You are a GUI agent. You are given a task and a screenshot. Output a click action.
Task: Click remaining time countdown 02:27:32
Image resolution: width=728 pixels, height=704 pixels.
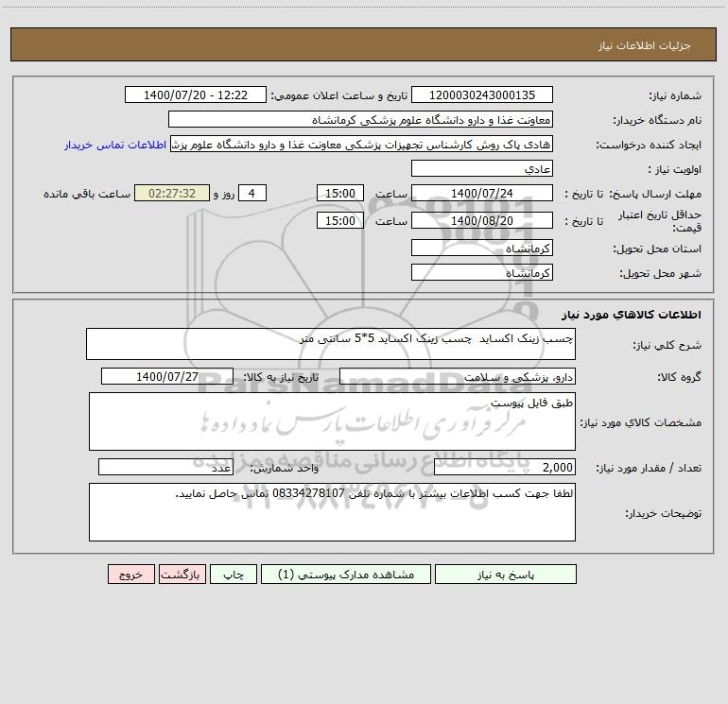(x=172, y=193)
